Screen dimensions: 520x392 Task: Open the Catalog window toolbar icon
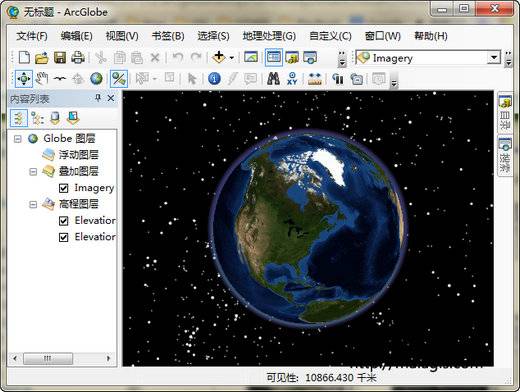click(x=292, y=58)
